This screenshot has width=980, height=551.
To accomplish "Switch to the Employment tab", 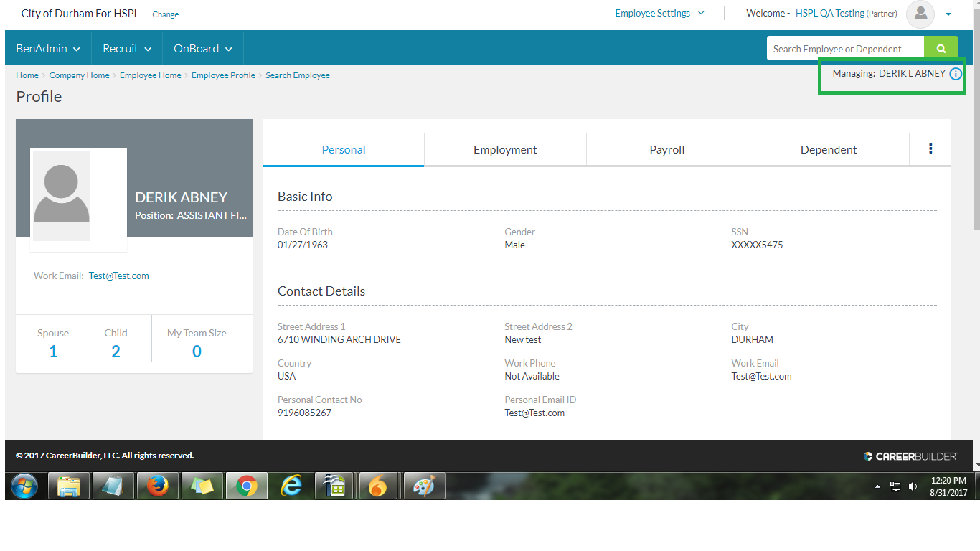I will 505,149.
